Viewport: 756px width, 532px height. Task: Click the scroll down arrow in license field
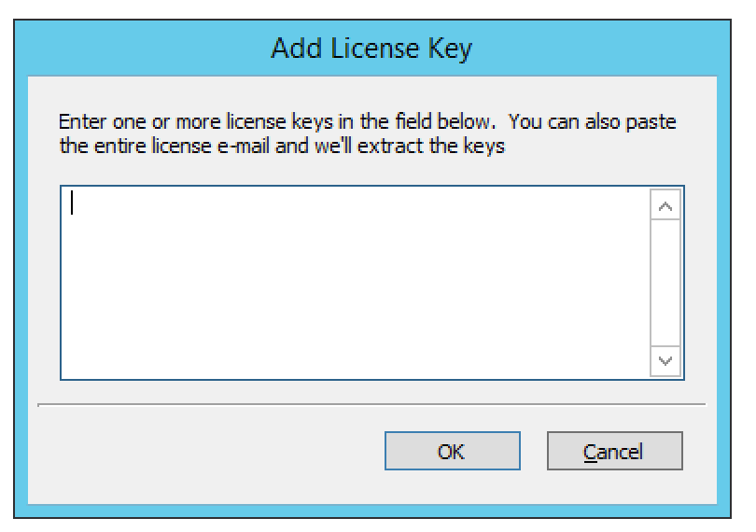pyautogui.click(x=665, y=361)
